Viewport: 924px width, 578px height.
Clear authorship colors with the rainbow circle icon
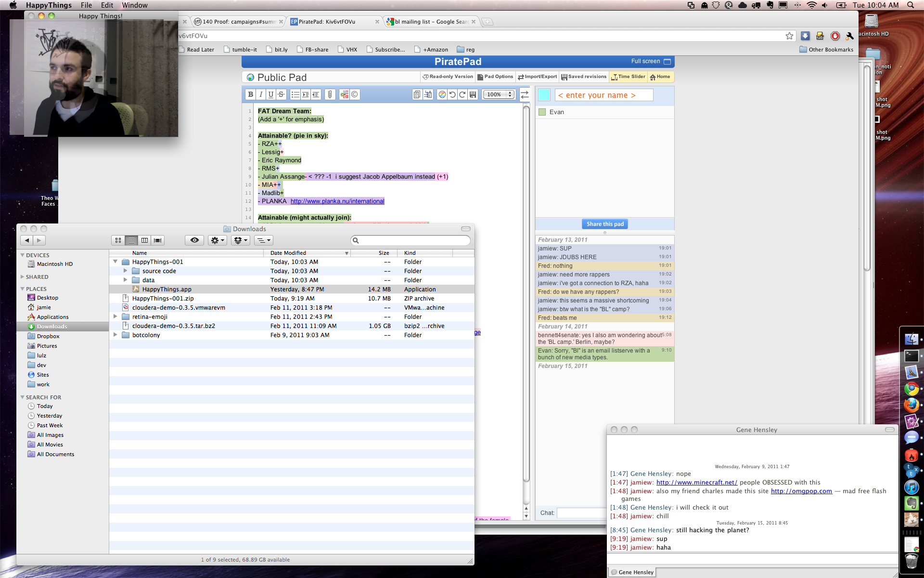click(442, 94)
